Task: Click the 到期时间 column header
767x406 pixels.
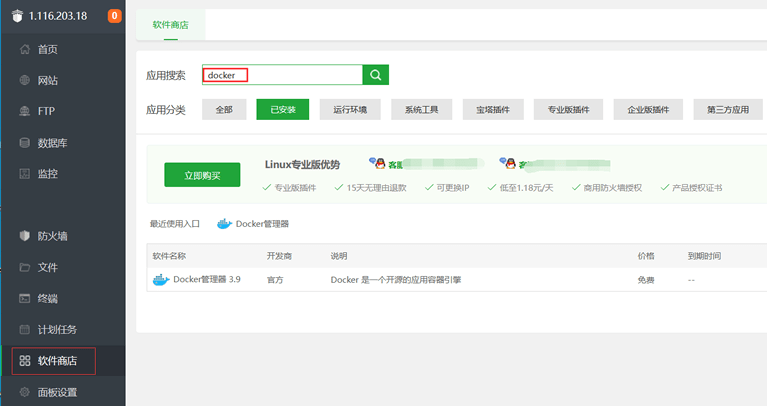Action: (x=704, y=256)
